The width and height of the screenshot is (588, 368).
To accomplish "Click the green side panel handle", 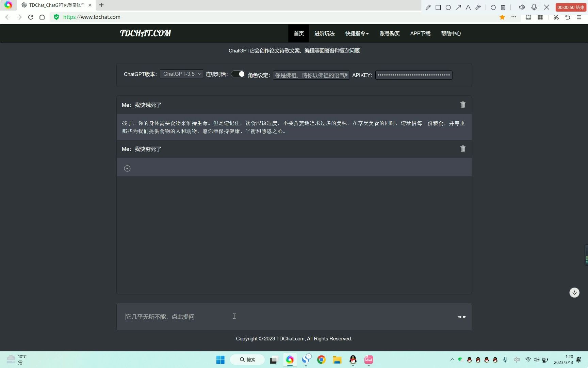I will pyautogui.click(x=586, y=255).
